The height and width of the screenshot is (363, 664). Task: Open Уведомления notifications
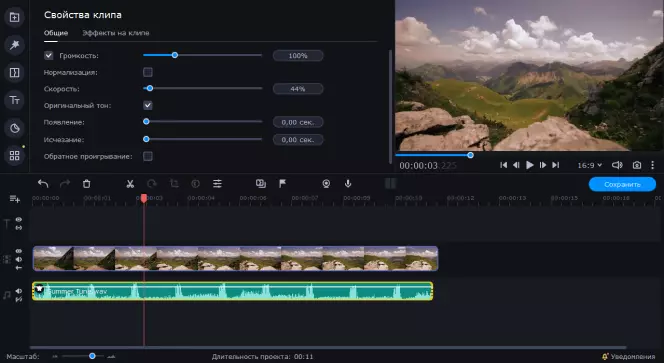click(x=628, y=357)
